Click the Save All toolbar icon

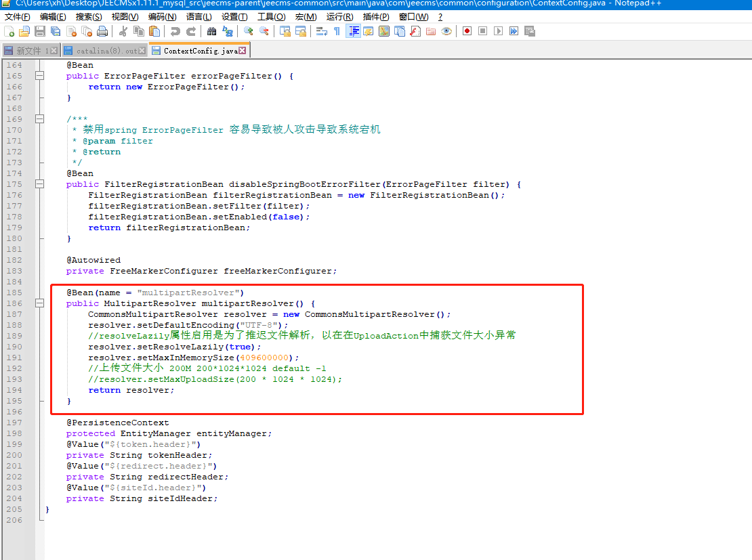(x=56, y=32)
